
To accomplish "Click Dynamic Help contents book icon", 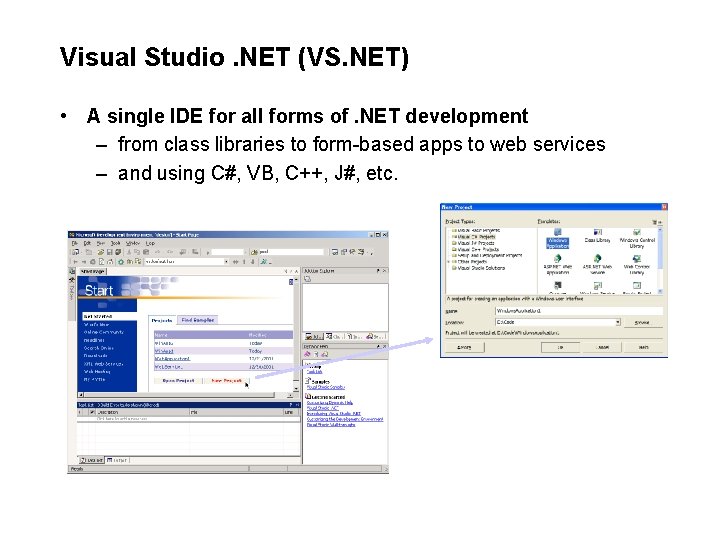I will [x=308, y=354].
